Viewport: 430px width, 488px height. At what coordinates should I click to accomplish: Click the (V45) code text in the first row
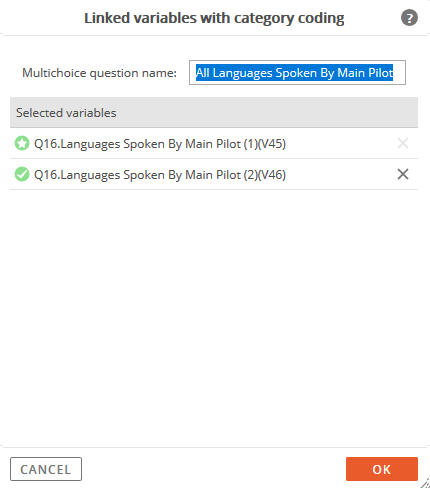(272, 144)
